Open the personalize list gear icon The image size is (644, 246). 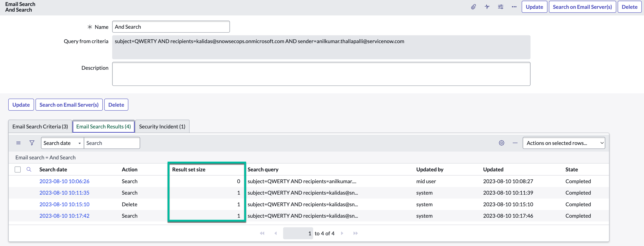(501, 143)
